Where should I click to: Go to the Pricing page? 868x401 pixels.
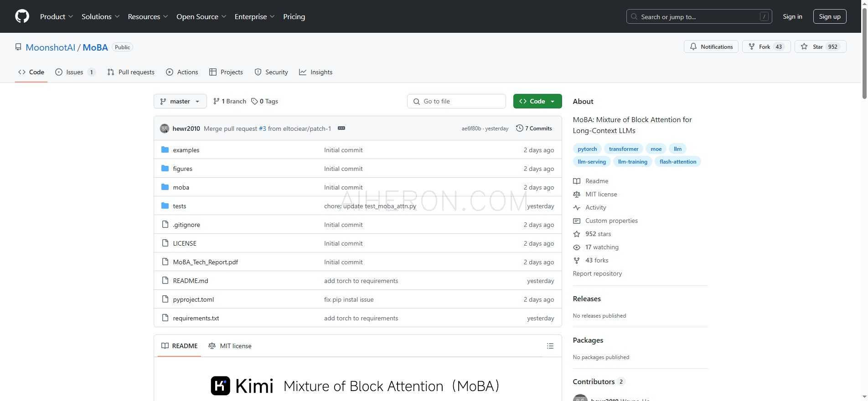click(294, 16)
